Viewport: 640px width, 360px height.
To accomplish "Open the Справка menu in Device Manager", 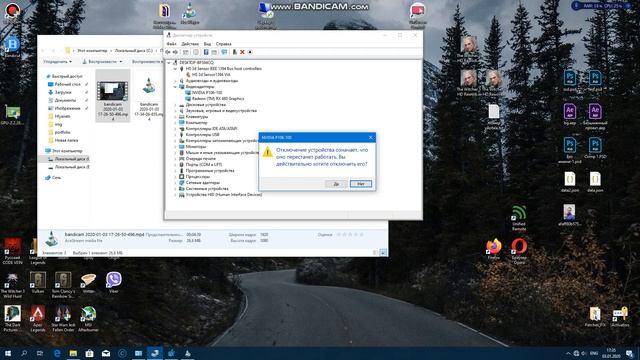I will pyautogui.click(x=223, y=44).
